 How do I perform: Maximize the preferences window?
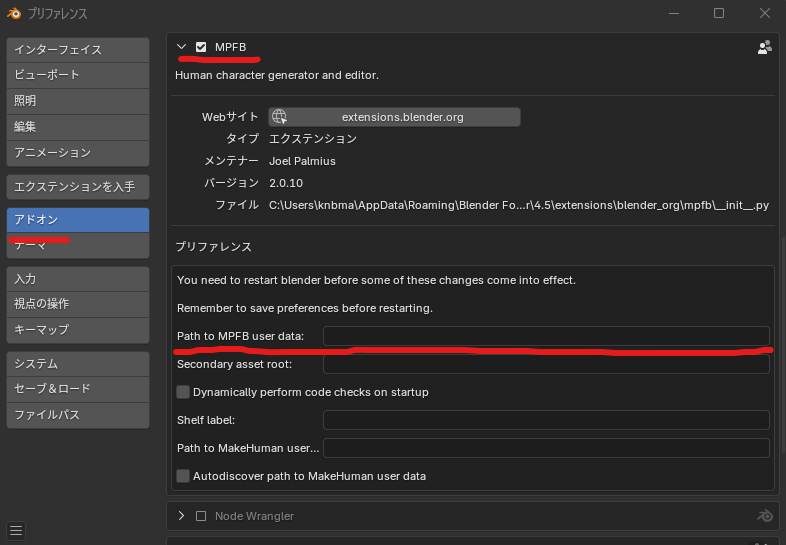719,13
